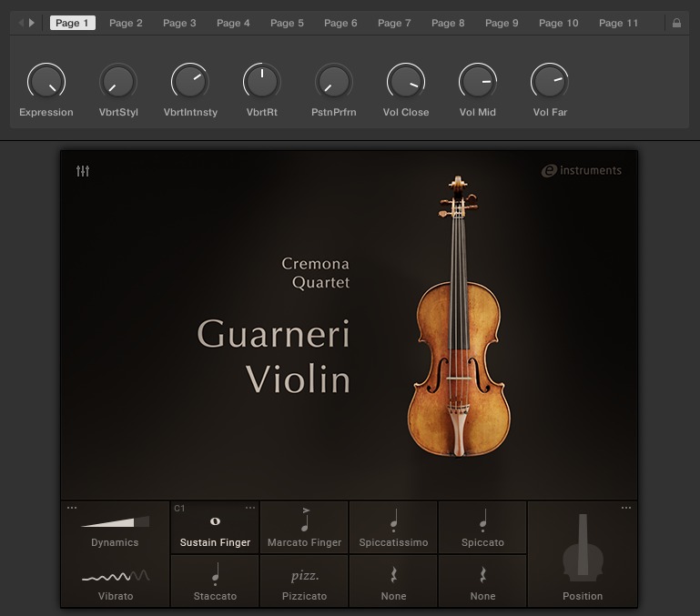Image resolution: width=700 pixels, height=616 pixels.
Task: Click the e-instruments logo
Action: point(581,170)
